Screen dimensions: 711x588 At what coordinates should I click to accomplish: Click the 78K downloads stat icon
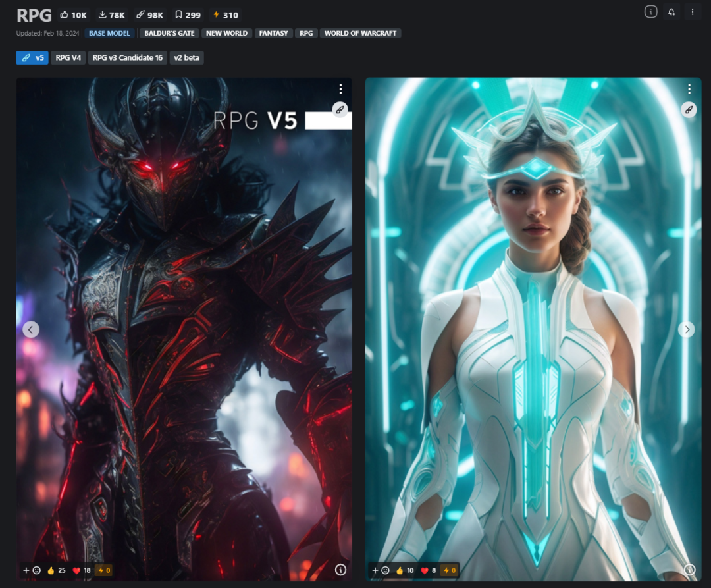click(x=111, y=15)
